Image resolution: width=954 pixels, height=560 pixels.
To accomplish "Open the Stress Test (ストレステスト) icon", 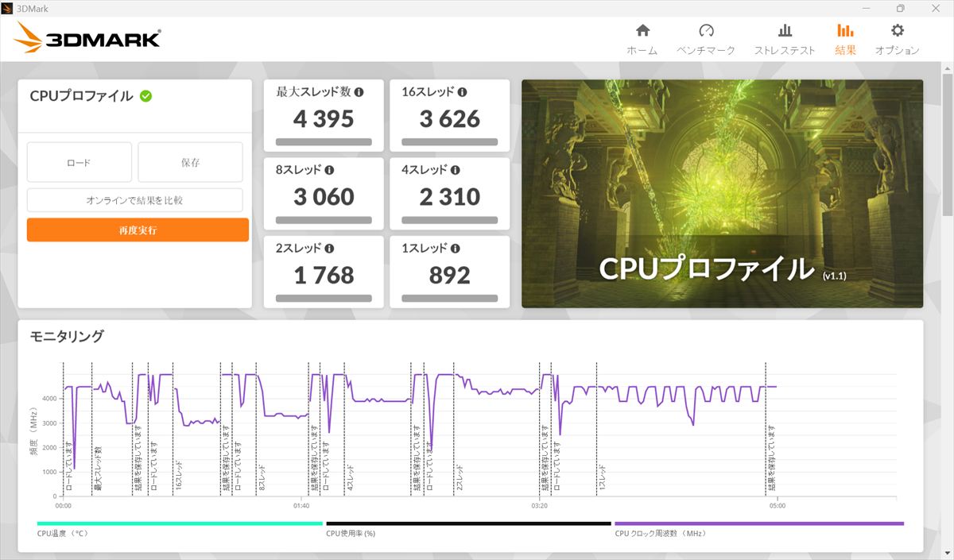I will [x=785, y=31].
